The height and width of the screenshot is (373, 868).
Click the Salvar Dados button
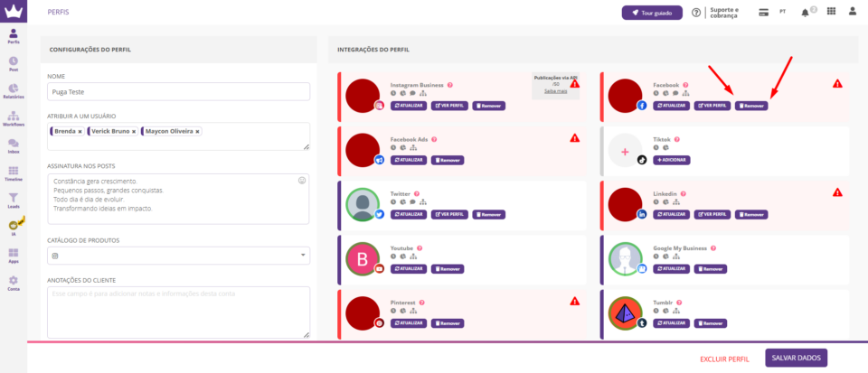[796, 358]
